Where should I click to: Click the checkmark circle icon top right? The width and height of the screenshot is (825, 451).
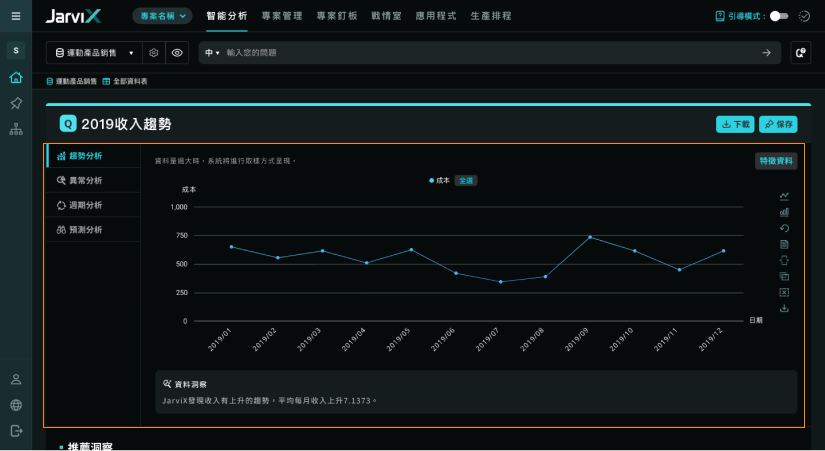pyautogui.click(x=804, y=16)
